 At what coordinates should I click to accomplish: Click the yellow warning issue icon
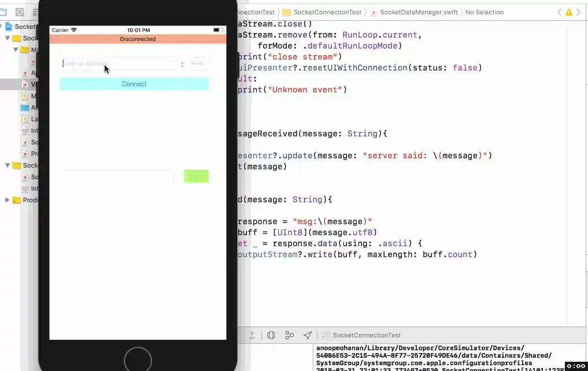click(x=569, y=12)
